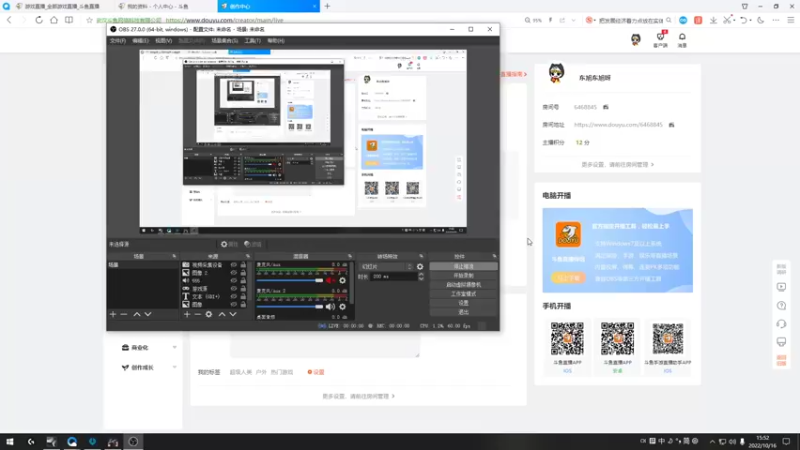Adjust 麦克风/Aux volume slider
800x450 pixels.
coord(290,281)
